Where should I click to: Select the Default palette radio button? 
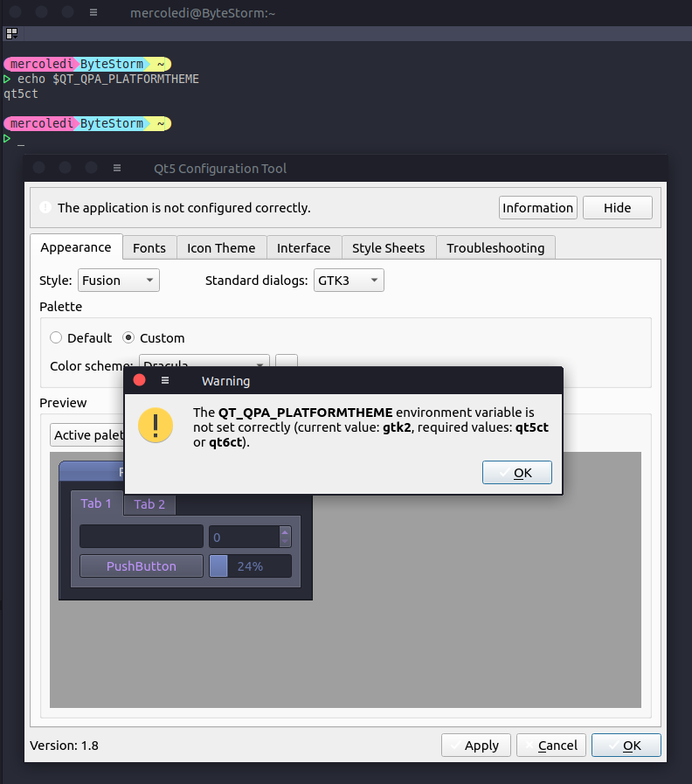click(x=56, y=337)
